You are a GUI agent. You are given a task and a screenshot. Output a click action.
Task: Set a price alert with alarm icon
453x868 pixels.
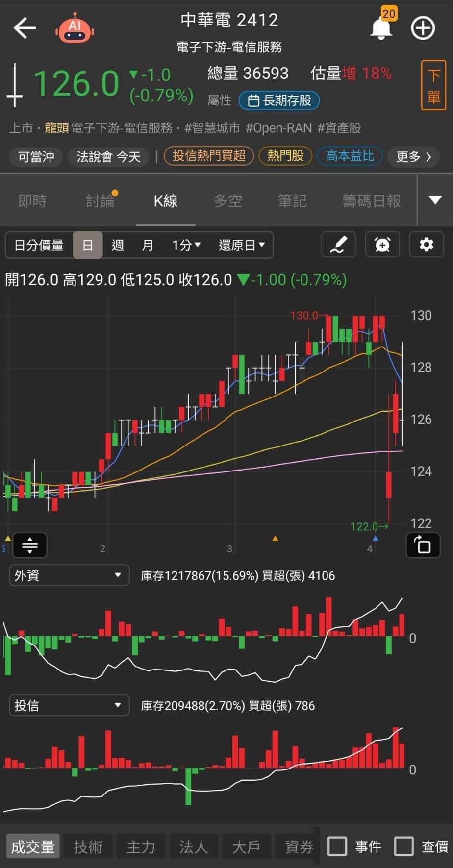click(382, 245)
